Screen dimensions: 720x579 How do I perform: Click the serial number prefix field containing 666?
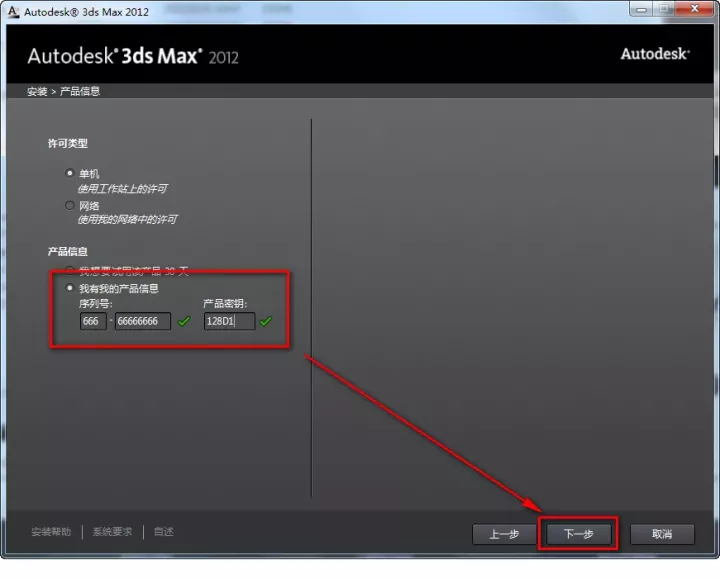[x=93, y=321]
